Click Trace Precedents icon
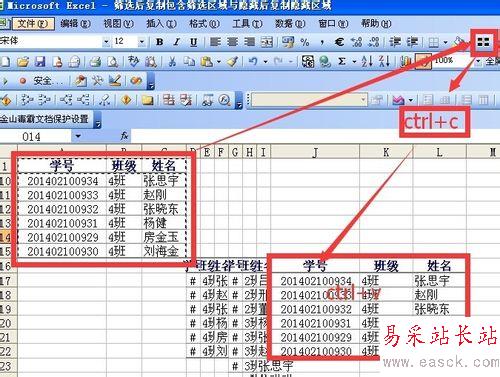The height and width of the screenshot is (377, 500). tap(27, 100)
